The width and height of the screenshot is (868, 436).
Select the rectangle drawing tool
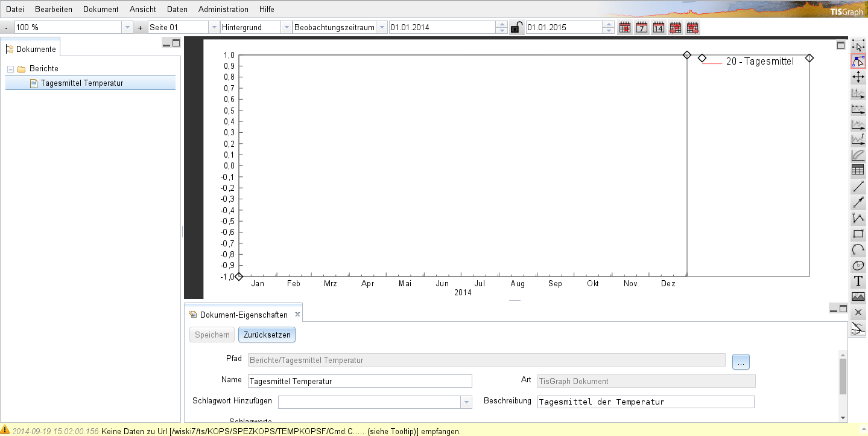coord(858,233)
